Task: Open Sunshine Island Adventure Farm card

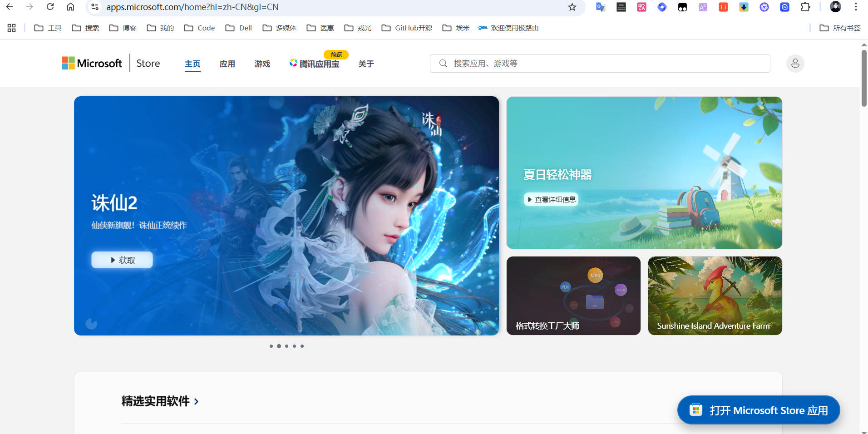Action: [715, 296]
